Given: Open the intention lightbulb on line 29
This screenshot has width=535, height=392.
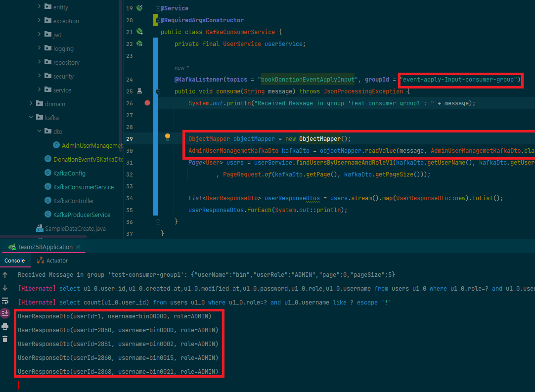Looking at the screenshot, I should tap(168, 137).
